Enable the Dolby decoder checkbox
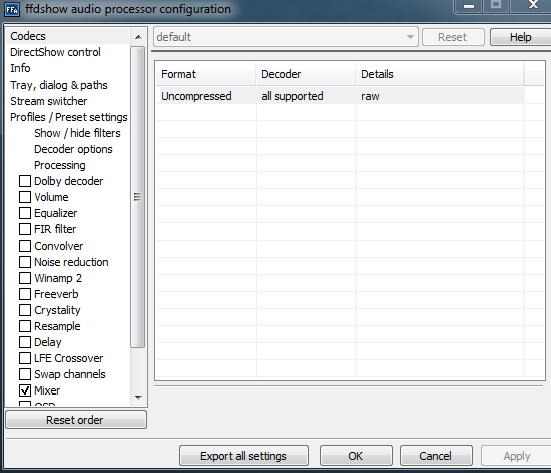Image resolution: width=551 pixels, height=473 pixels. coord(25,181)
